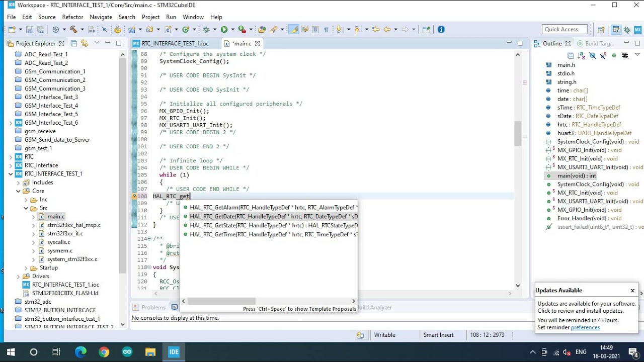Image resolution: width=644 pixels, height=362 pixels.
Task: Toggle Hide Fields in Outline toolbar
Action: click(x=592, y=55)
